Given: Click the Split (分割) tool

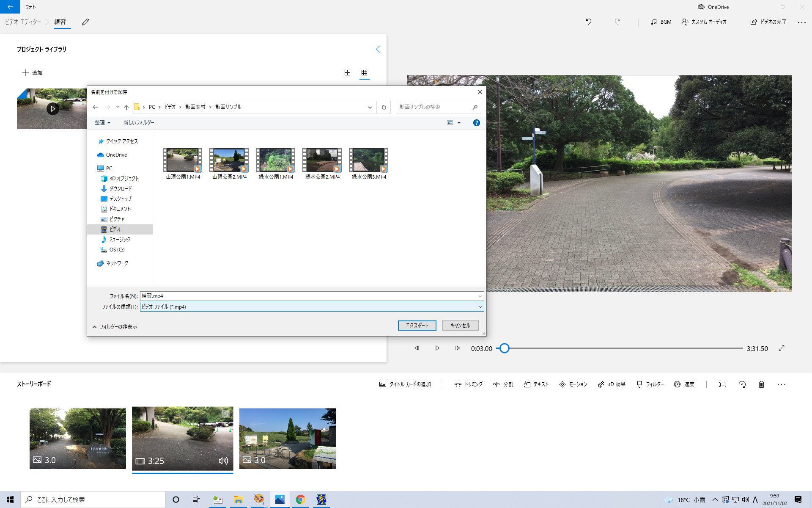Looking at the screenshot, I should point(503,384).
